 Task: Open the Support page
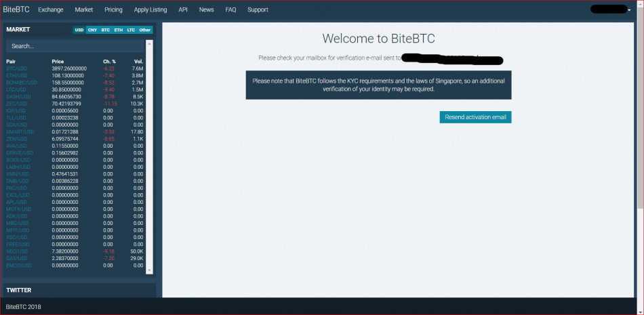point(258,9)
